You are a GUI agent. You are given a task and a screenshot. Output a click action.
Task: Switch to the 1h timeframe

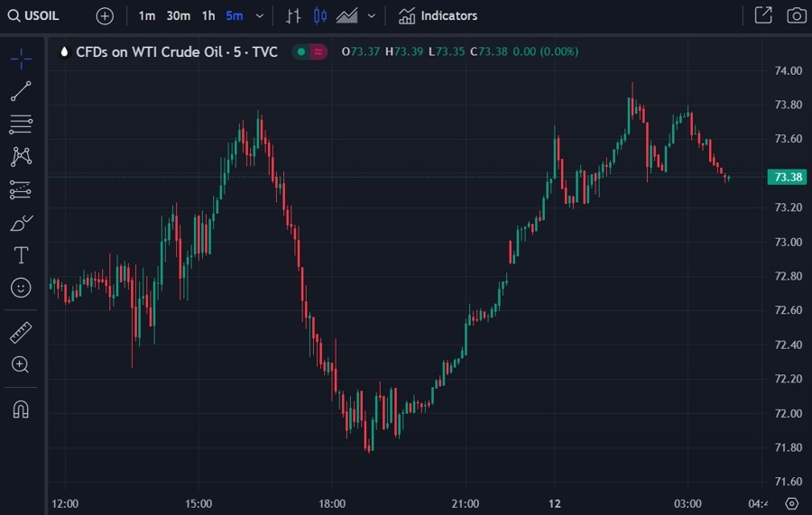coord(208,16)
